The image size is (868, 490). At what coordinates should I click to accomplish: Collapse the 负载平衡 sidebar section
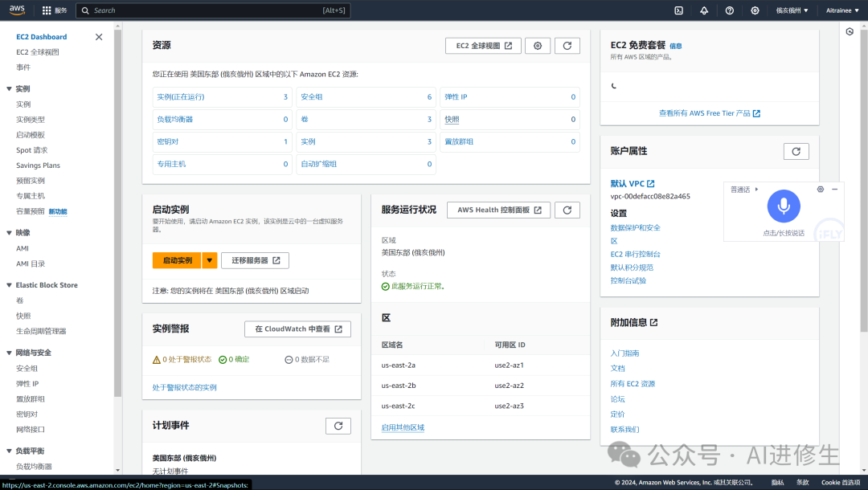tap(9, 451)
